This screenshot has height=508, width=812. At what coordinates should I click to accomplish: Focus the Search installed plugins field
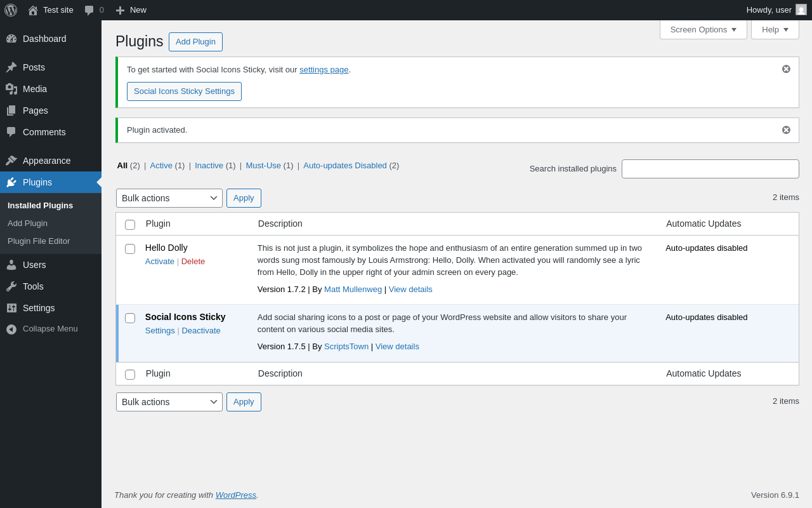click(710, 169)
